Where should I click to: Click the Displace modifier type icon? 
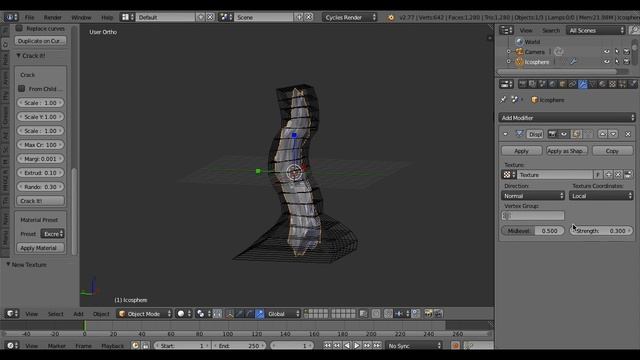click(519, 134)
